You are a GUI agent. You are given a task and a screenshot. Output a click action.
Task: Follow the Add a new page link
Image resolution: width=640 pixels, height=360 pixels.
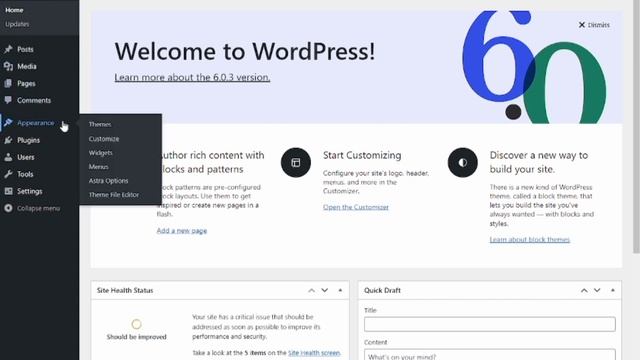182,231
